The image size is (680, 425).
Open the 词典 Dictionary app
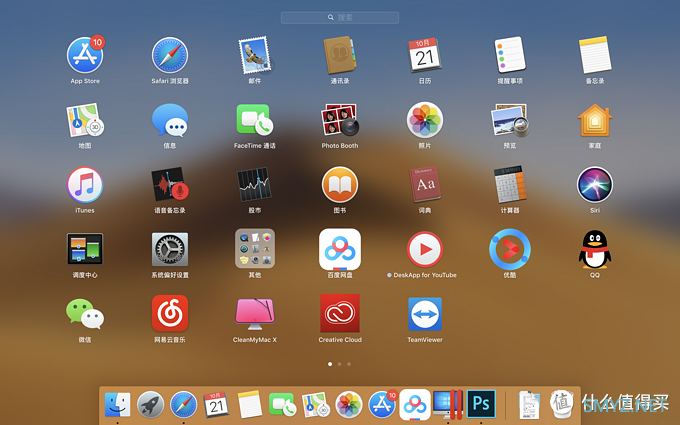425,185
